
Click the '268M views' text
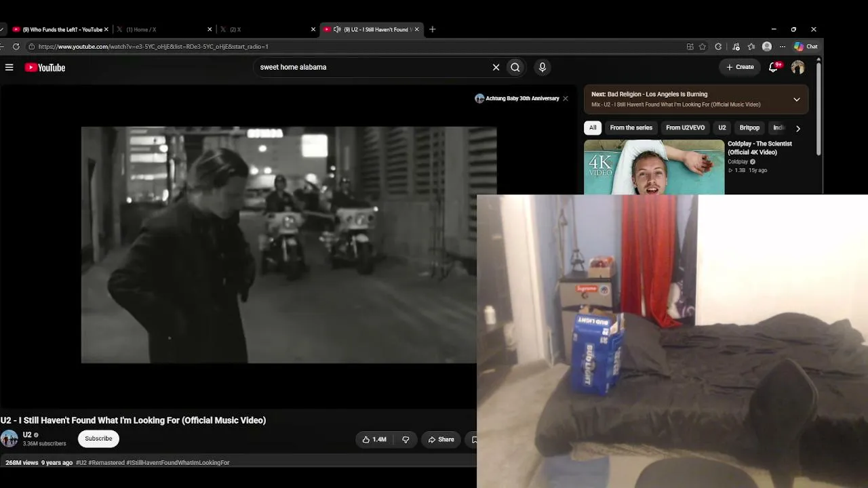coord(22,463)
